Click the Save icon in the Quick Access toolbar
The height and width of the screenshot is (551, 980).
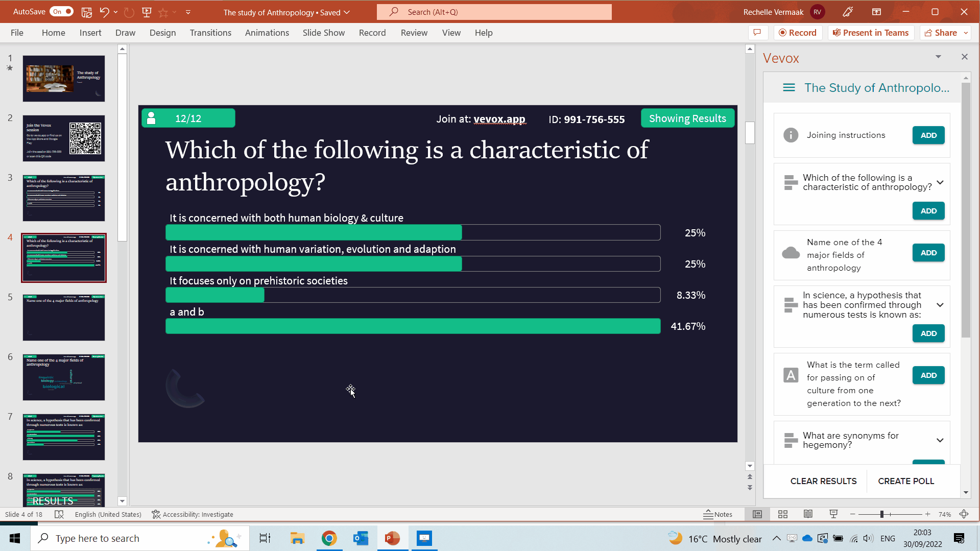(87, 12)
